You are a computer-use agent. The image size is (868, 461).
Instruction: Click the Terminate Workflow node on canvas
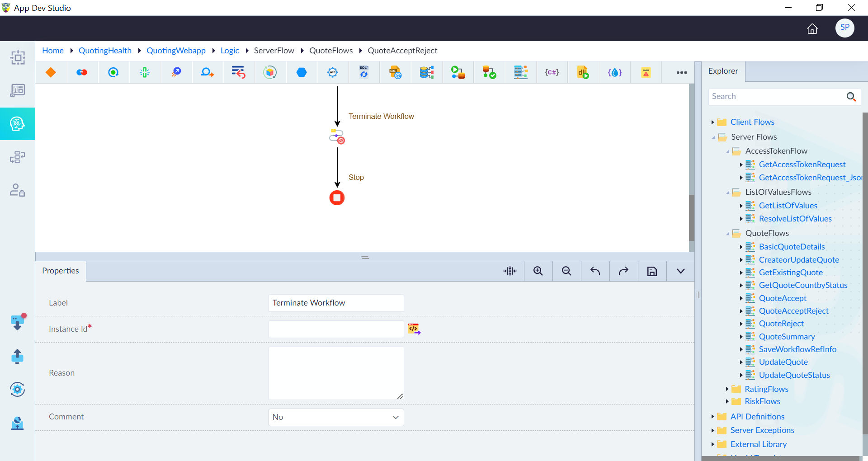coord(337,136)
